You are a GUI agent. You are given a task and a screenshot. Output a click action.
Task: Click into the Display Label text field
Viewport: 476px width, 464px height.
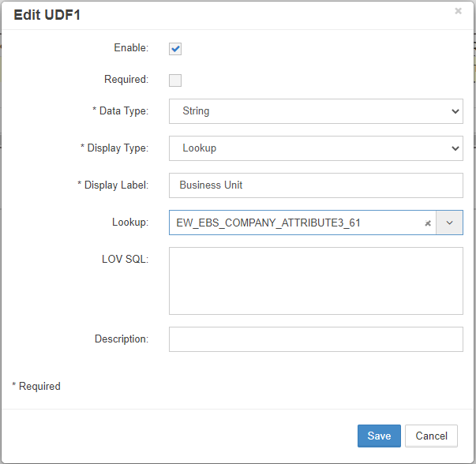(x=315, y=185)
